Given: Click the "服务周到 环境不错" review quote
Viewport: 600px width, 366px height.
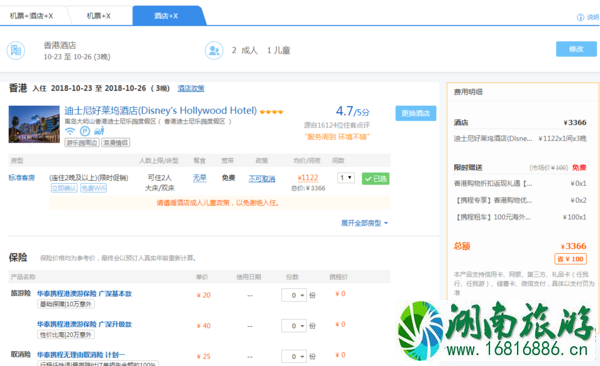Looking at the screenshot, I should (x=337, y=137).
